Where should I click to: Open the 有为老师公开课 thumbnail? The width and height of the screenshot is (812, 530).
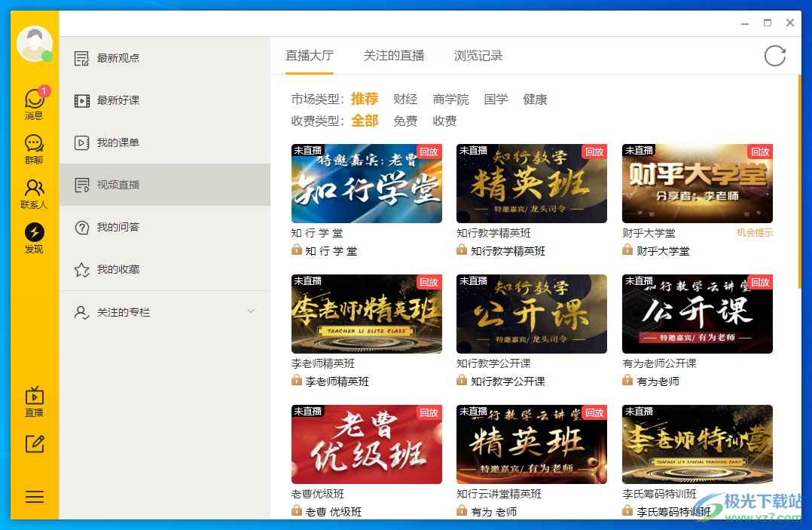(697, 314)
